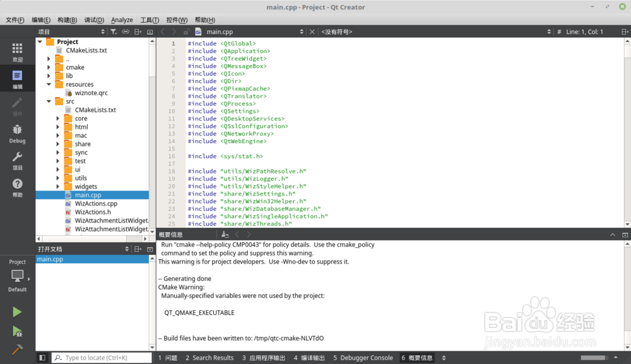Expand the lib folder

click(x=49, y=76)
